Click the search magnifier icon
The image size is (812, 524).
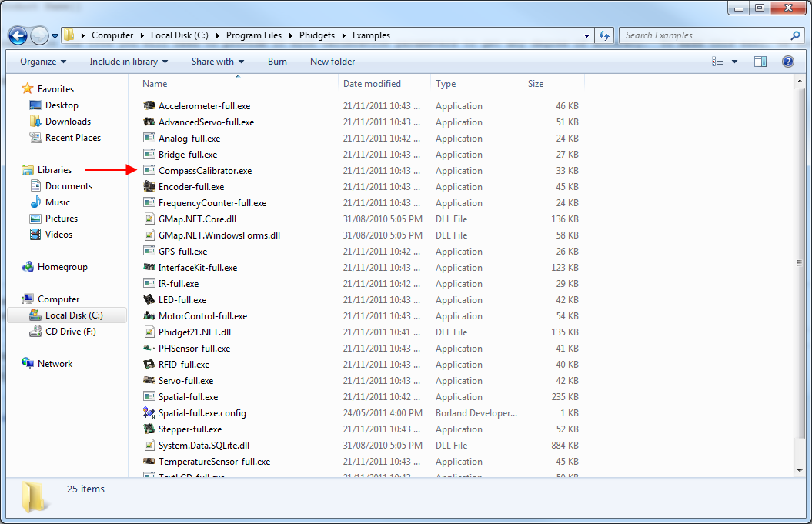[795, 35]
